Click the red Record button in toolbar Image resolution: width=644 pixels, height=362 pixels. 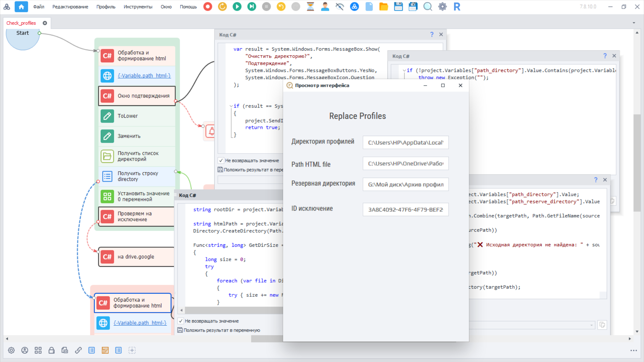208,6
